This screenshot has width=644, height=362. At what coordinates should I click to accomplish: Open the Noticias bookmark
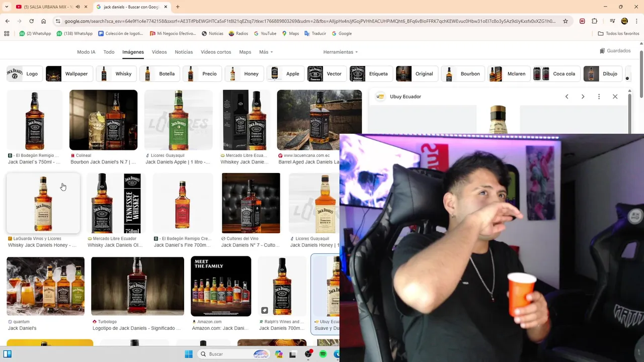212,33
